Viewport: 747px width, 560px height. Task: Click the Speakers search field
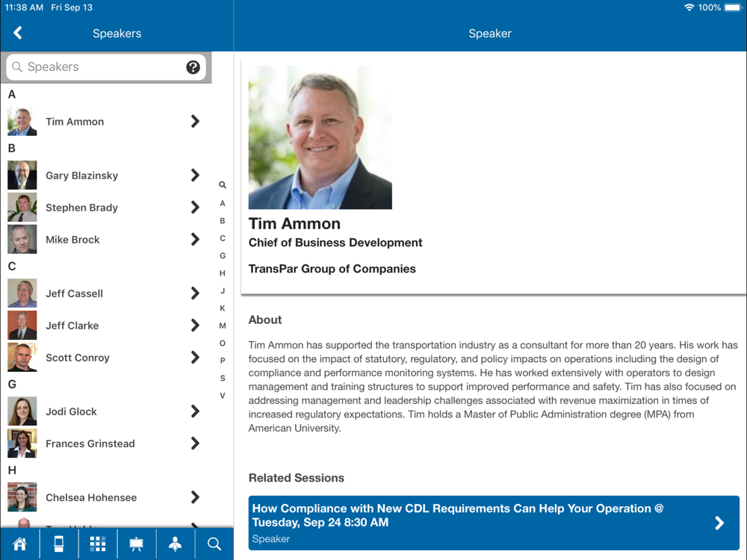[97, 67]
